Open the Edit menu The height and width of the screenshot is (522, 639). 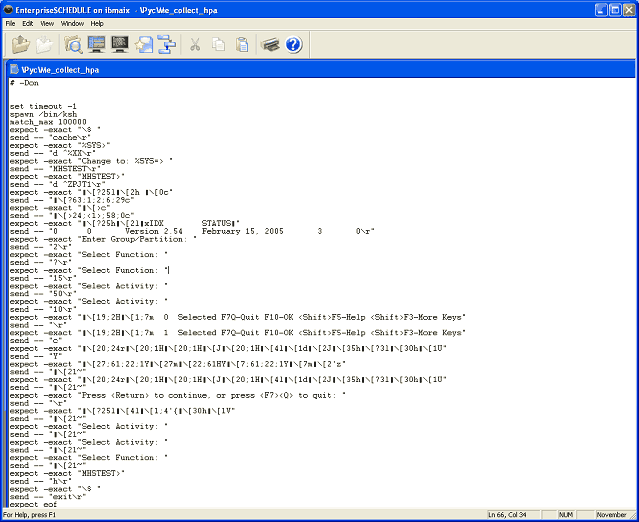click(x=28, y=23)
